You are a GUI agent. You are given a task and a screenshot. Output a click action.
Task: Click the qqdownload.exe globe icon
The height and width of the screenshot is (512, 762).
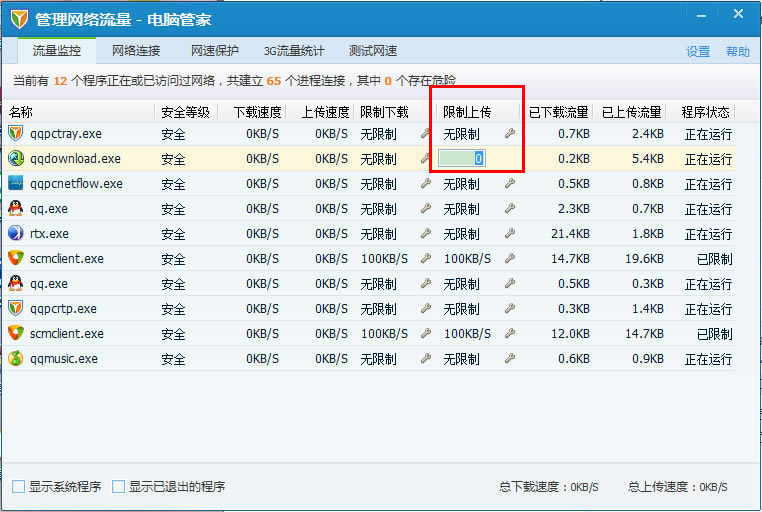pos(16,158)
